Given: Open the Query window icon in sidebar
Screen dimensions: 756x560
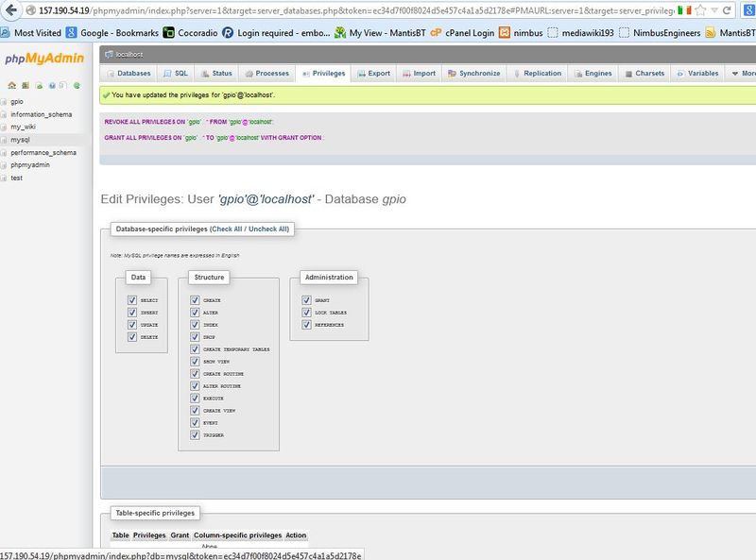Looking at the screenshot, I should point(39,85).
